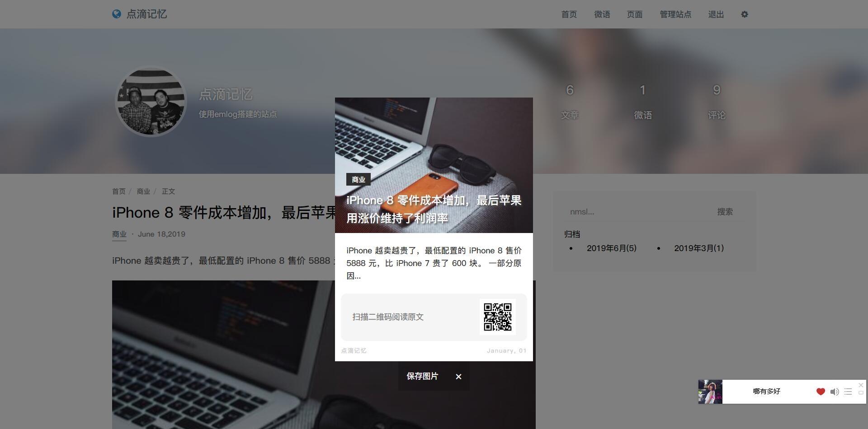
Task: Click the January, 01 date on the share card
Action: point(506,351)
